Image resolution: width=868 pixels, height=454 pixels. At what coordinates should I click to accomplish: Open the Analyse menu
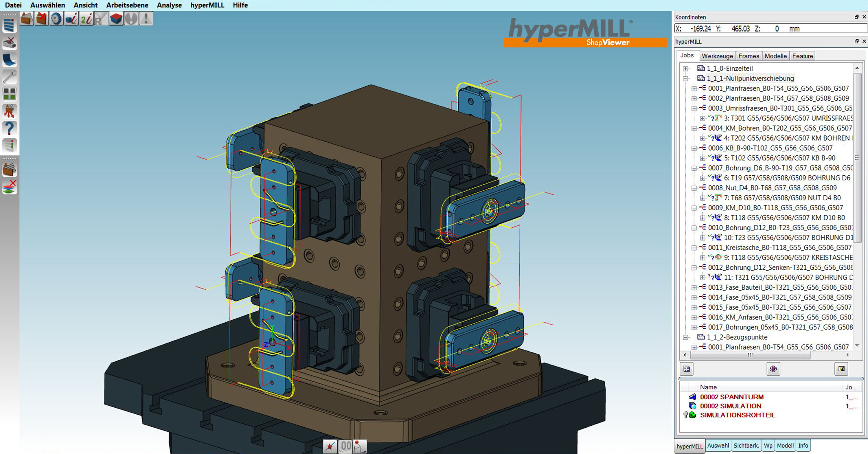169,5
